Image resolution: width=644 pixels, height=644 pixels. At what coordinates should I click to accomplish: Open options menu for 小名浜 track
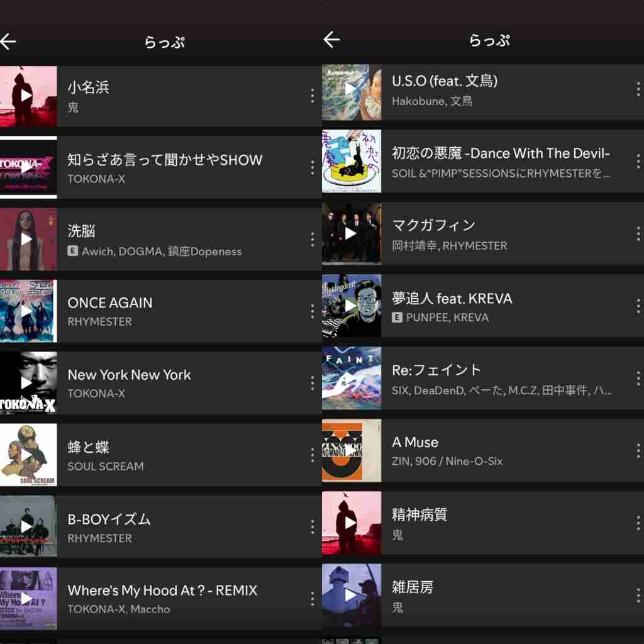coord(312,96)
